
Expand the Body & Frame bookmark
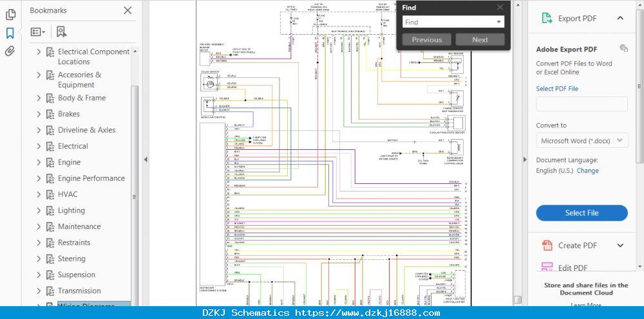point(39,98)
